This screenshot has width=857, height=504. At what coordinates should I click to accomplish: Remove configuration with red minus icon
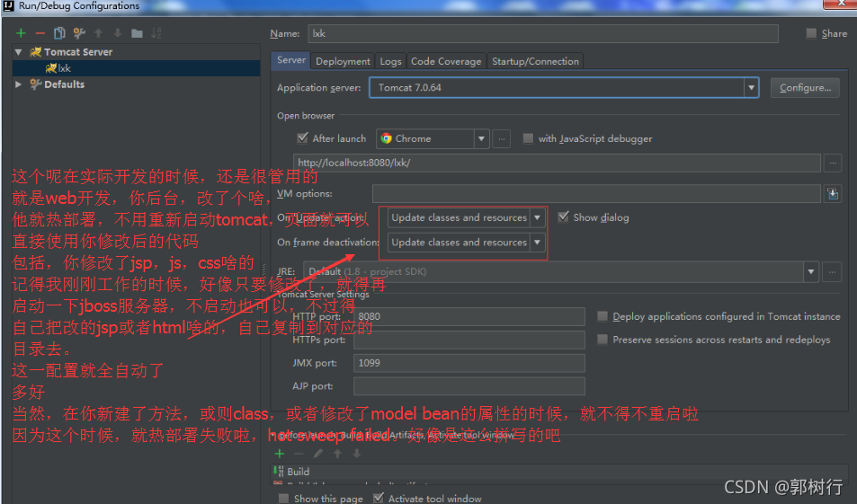click(40, 33)
